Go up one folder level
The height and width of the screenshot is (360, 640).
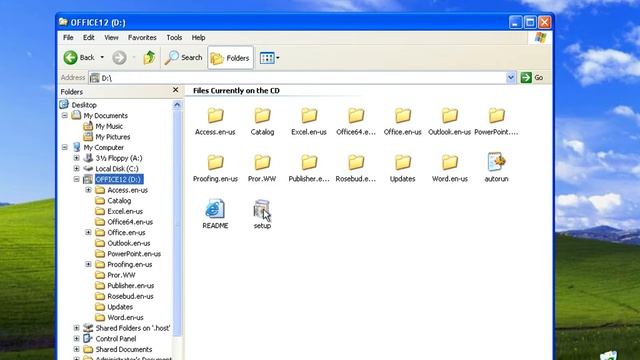(x=149, y=58)
